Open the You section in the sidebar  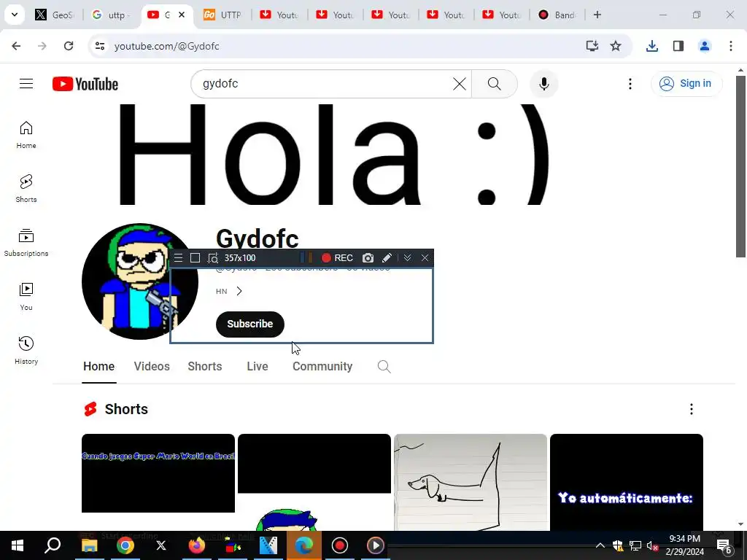click(x=26, y=296)
